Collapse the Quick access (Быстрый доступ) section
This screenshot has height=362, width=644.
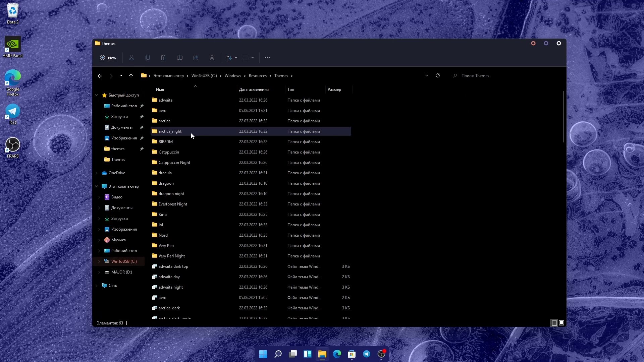pyautogui.click(x=97, y=95)
